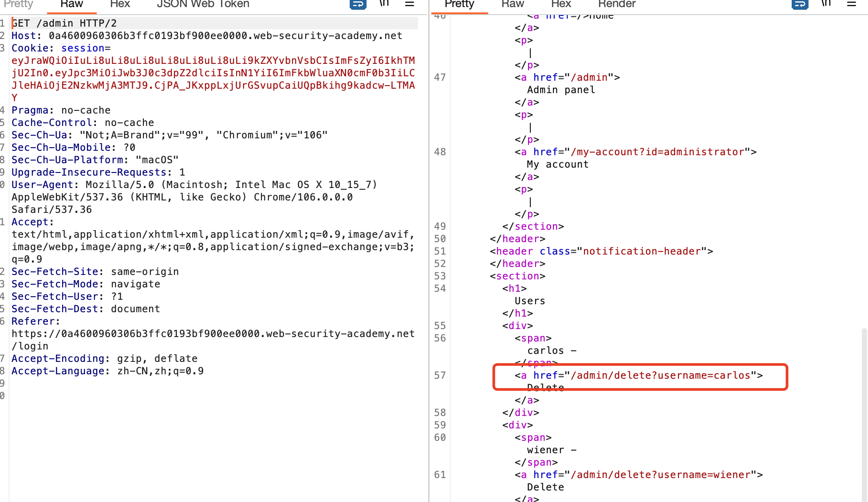
Task: Open request pane hamburger options menu
Action: (410, 4)
